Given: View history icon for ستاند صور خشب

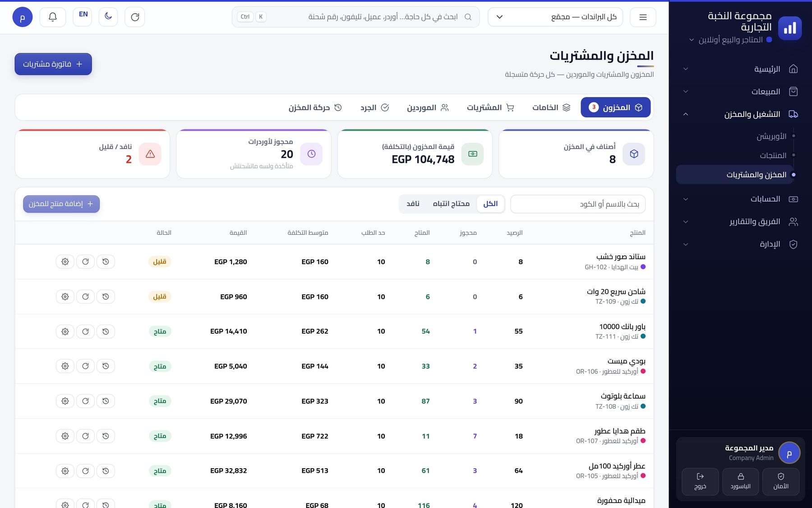Looking at the screenshot, I should click(106, 261).
